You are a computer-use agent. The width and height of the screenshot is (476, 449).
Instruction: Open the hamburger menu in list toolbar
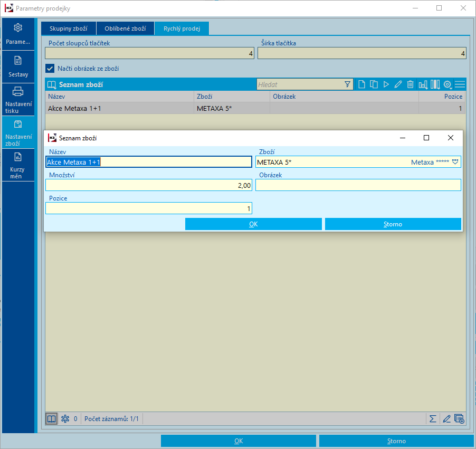click(x=460, y=84)
